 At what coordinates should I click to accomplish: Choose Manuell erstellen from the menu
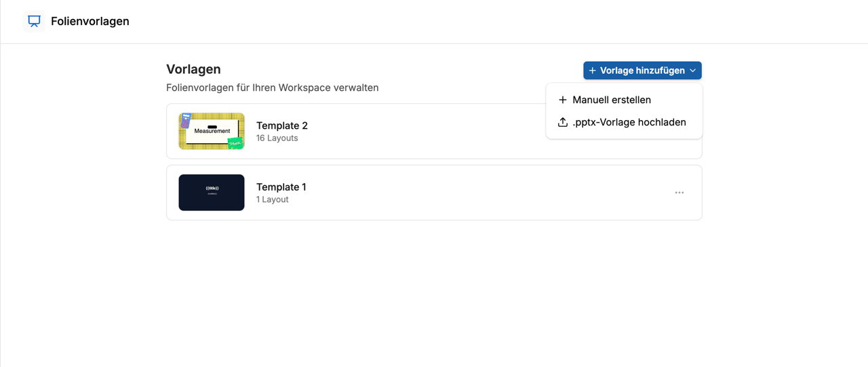coord(624,100)
